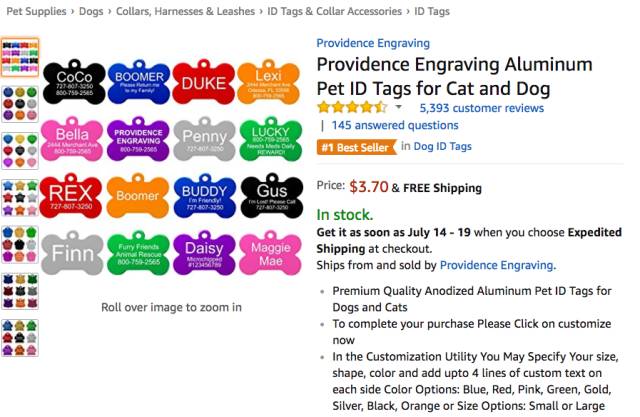Click the purple Daisy bone tag

[204, 254]
